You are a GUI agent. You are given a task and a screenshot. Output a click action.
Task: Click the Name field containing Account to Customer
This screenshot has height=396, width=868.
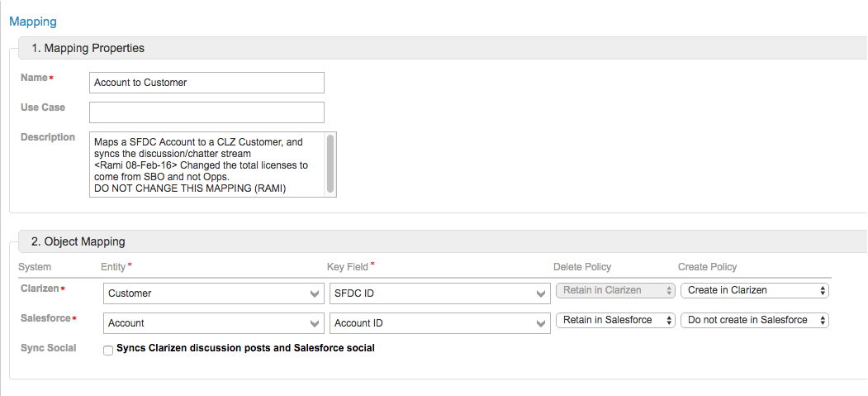[206, 83]
